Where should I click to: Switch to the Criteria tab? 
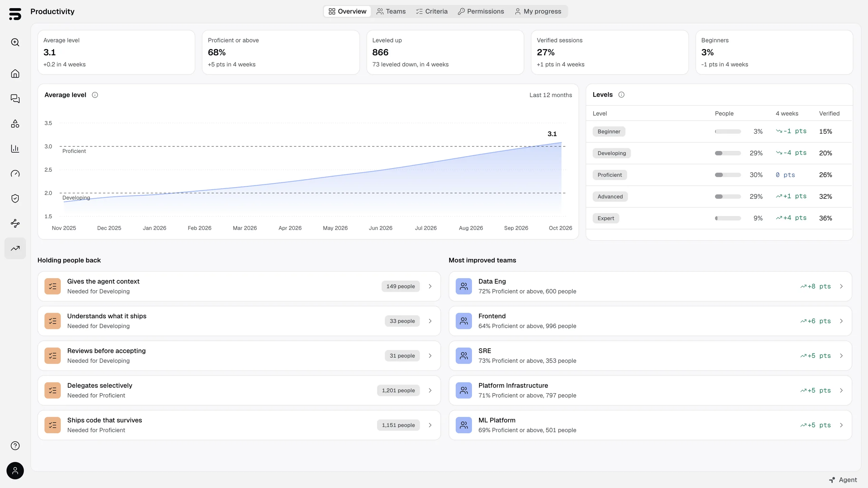pos(432,12)
